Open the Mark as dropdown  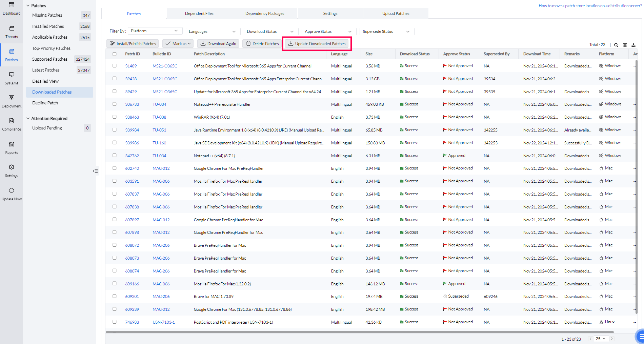point(178,44)
